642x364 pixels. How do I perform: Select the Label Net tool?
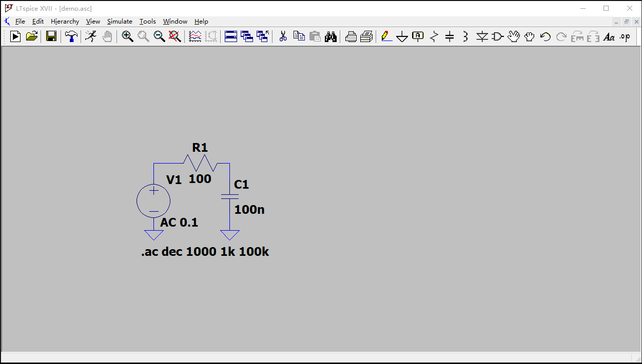coord(418,36)
